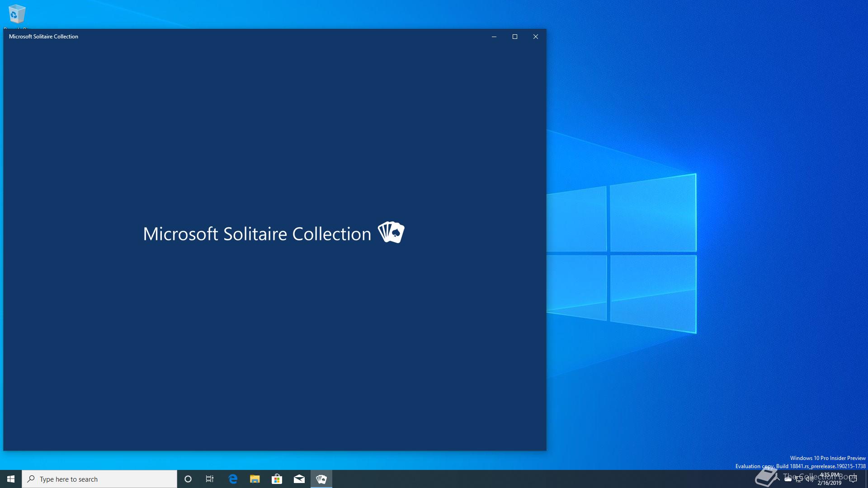868x488 pixels.
Task: Open the volume speaker tray icon
Action: (x=810, y=479)
